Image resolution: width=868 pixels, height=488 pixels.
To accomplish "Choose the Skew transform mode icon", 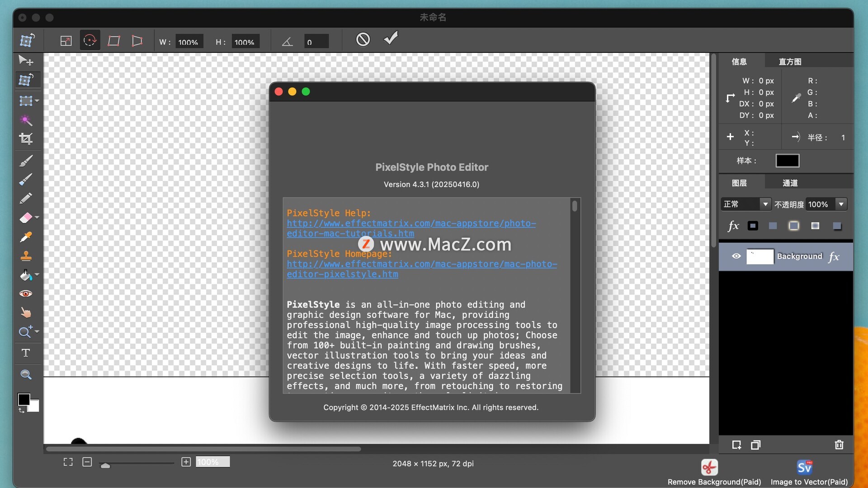I will [x=114, y=41].
